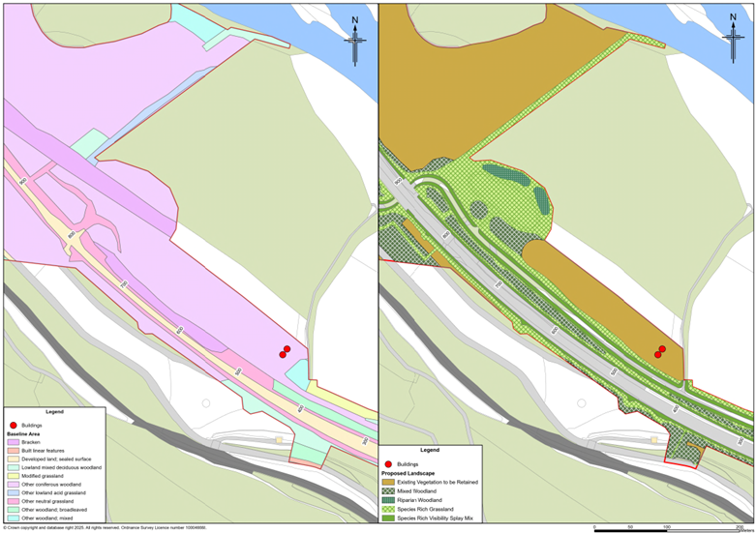
Task: Click the Modified grassland yellow swatch
Action: tap(13, 475)
